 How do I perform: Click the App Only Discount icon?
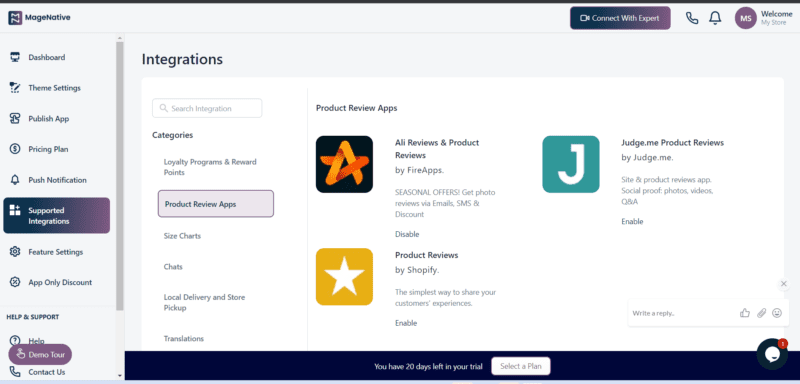15,282
